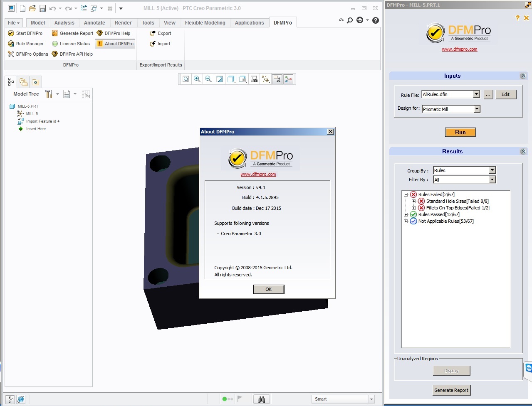Open the File menu
Image resolution: width=532 pixels, height=406 pixels.
(x=14, y=23)
